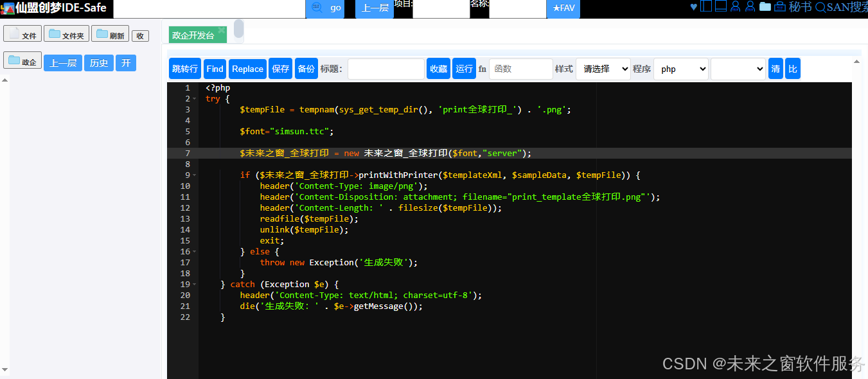Save the file with 保存
868x379 pixels.
coord(281,69)
